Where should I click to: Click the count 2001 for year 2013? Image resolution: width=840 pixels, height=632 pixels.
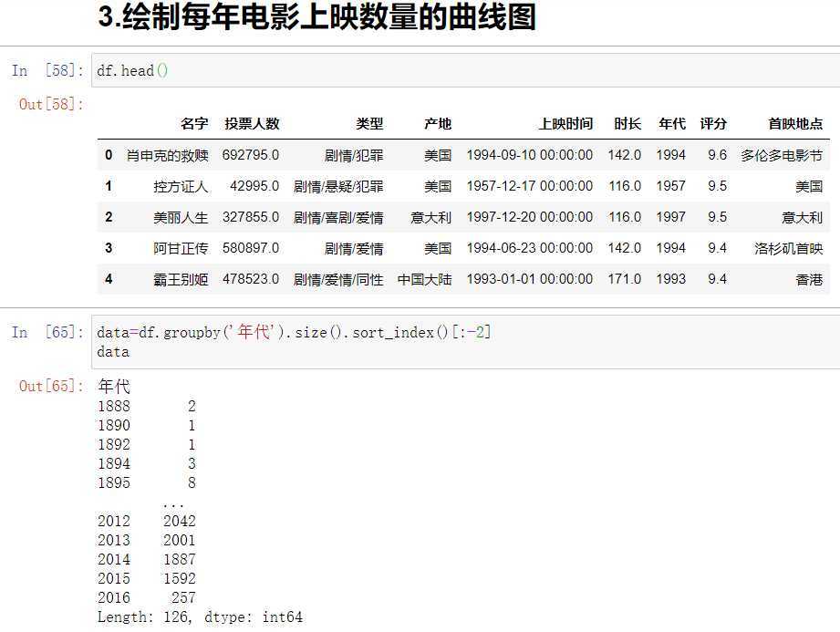180,541
